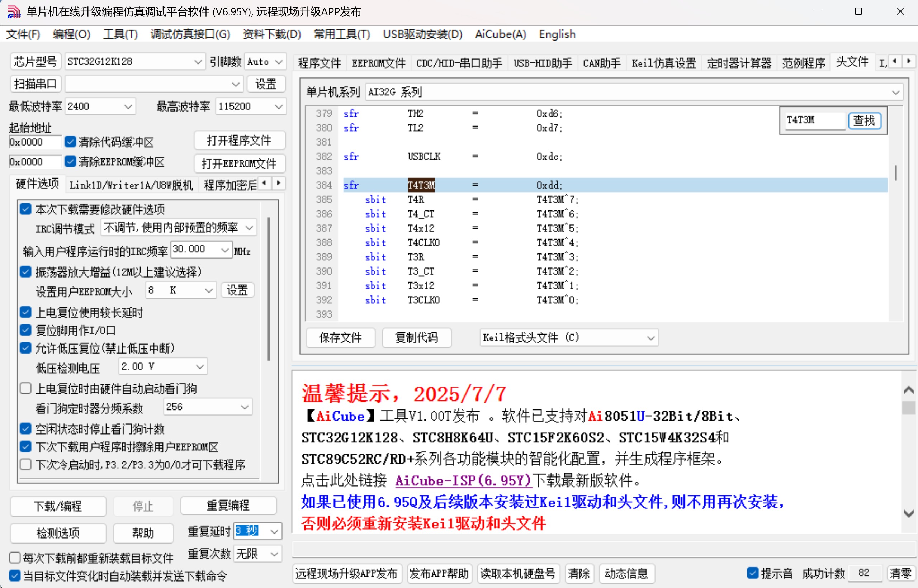The height and width of the screenshot is (588, 918).
Task: Toggle 振荡器放大增益 checkbox
Action: tap(25, 271)
